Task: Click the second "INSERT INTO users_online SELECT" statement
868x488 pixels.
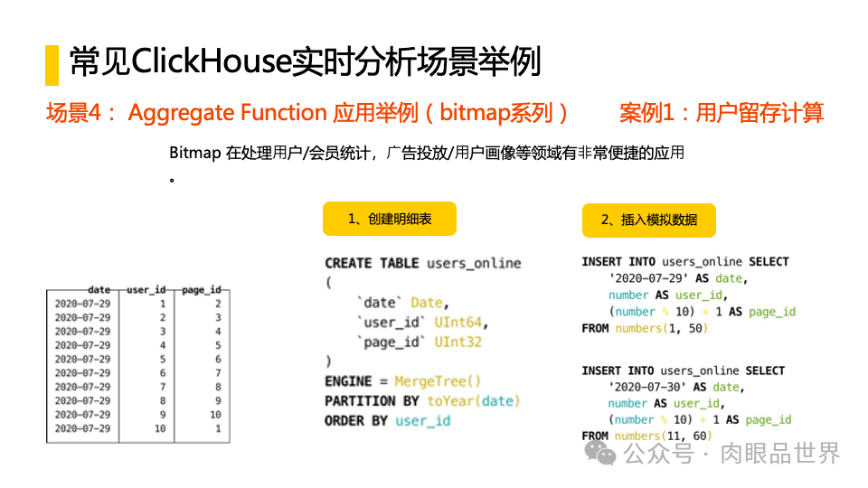Action: (x=684, y=371)
